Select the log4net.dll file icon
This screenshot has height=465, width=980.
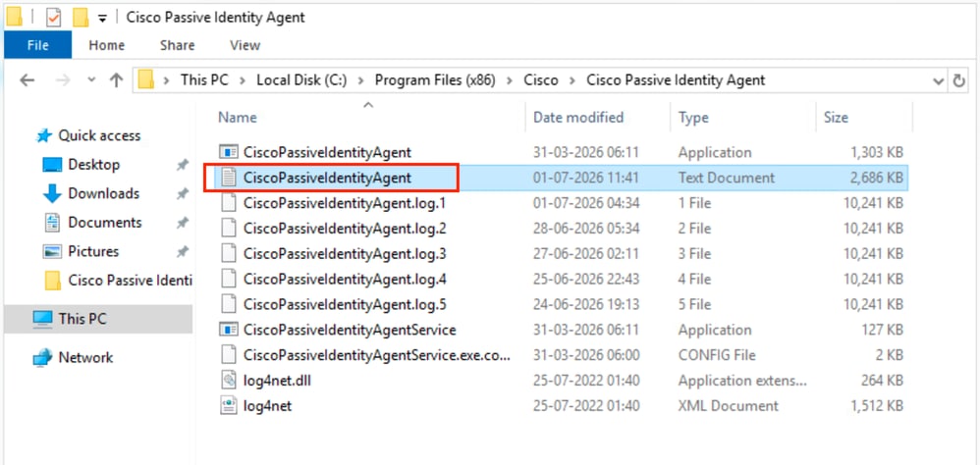pos(230,380)
